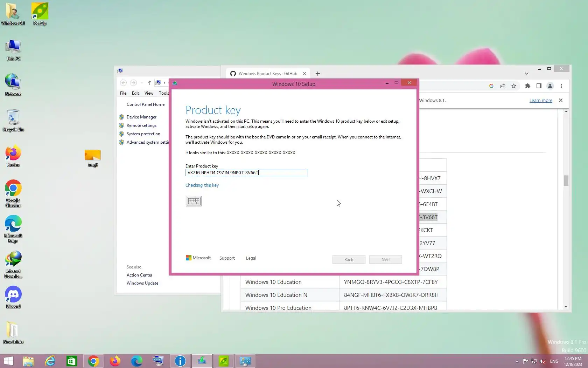Open Chrome's three-dot menu
The height and width of the screenshot is (368, 588).
pyautogui.click(x=561, y=86)
